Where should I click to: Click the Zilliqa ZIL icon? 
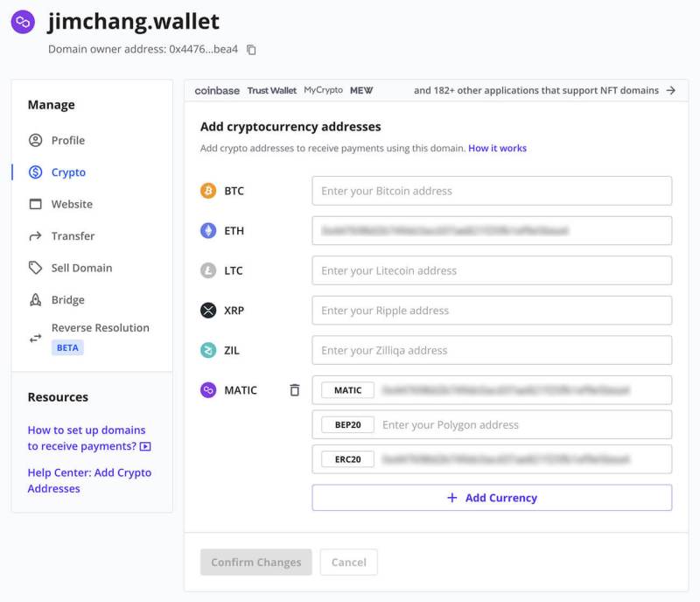click(x=208, y=350)
